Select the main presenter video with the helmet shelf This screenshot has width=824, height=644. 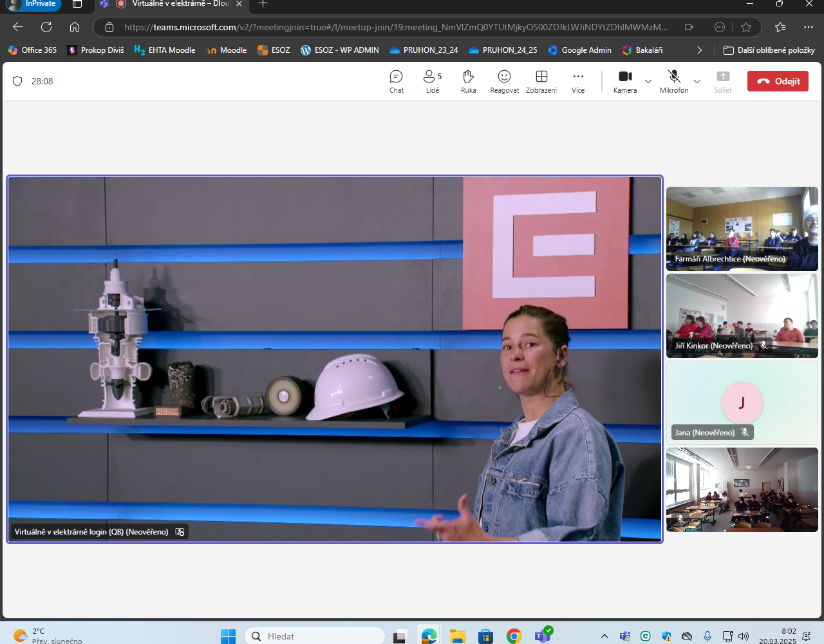[x=335, y=359]
